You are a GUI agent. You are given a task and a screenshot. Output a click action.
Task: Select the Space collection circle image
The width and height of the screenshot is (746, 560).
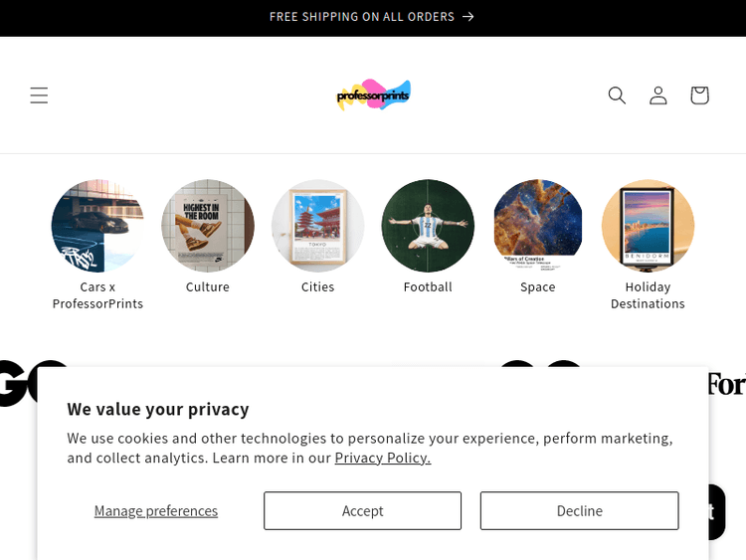click(538, 226)
